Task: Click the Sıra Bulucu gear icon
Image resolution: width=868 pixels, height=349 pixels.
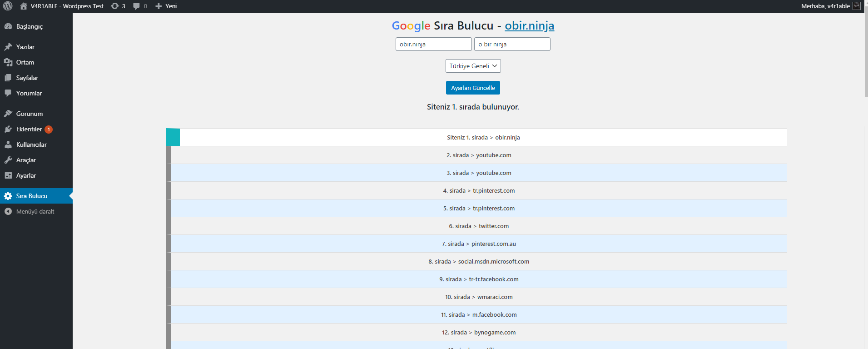Action: tap(8, 196)
